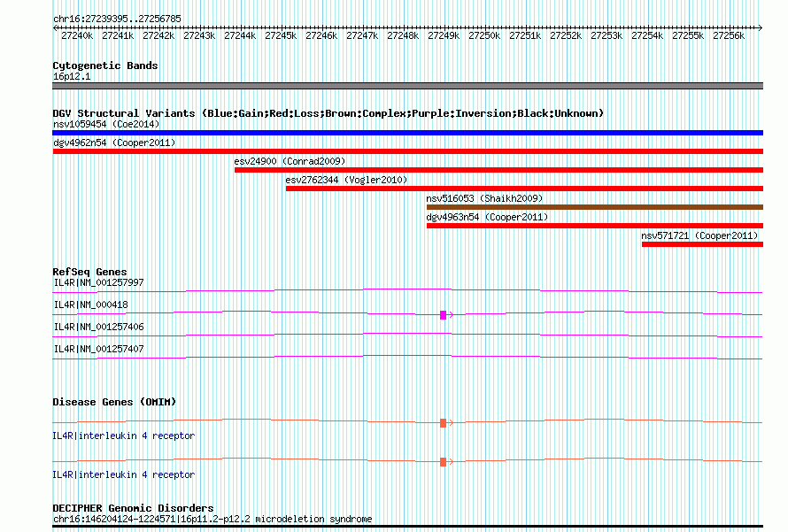The width and height of the screenshot is (788, 532).
Task: Click the DECIPHER Genomic Disorders track heading
Action: (133, 508)
